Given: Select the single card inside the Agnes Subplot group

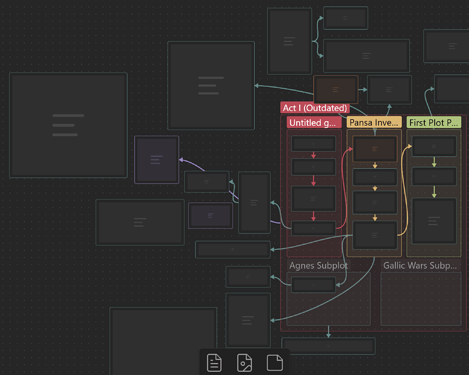Looking at the screenshot, I should tap(313, 285).
